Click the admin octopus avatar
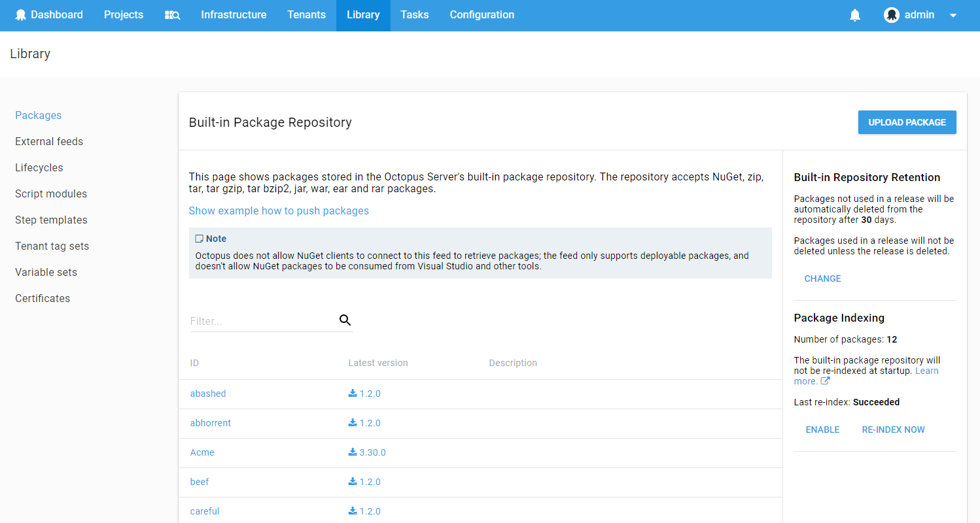Viewport: 980px width, 523px height. (x=891, y=14)
